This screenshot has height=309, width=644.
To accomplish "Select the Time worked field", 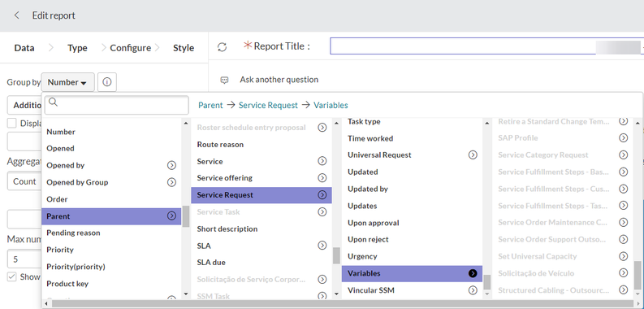I will tap(370, 138).
